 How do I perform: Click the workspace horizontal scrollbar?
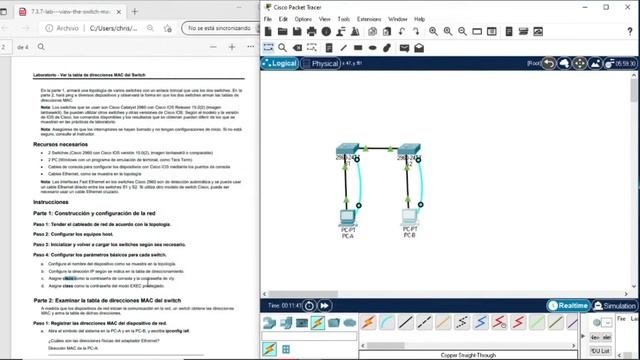[303, 294]
